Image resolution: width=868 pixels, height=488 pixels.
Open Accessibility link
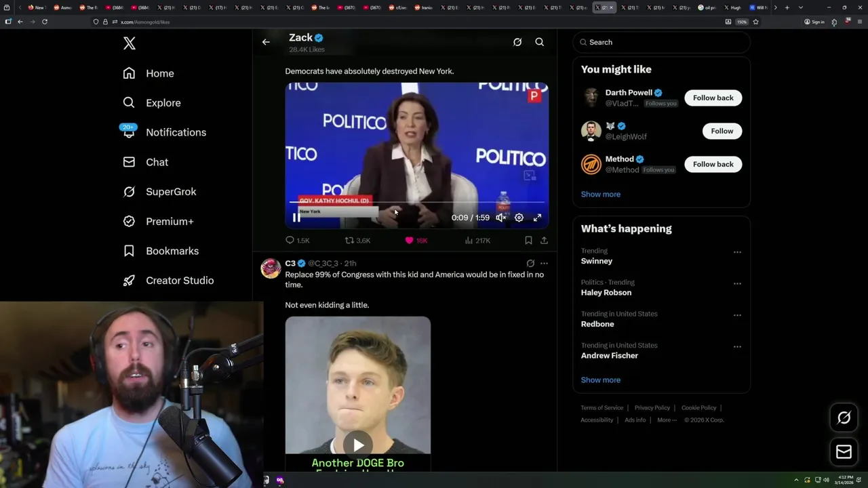(597, 420)
